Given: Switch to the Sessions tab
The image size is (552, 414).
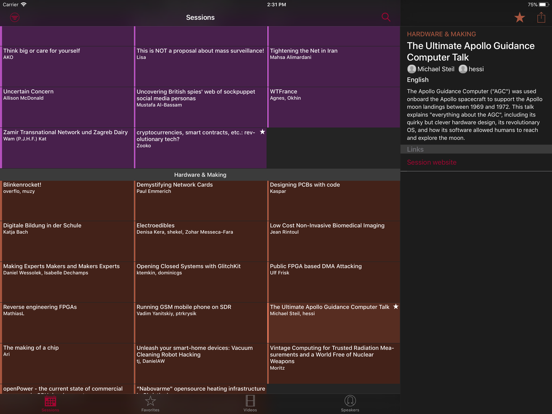Looking at the screenshot, I should tap(50, 403).
